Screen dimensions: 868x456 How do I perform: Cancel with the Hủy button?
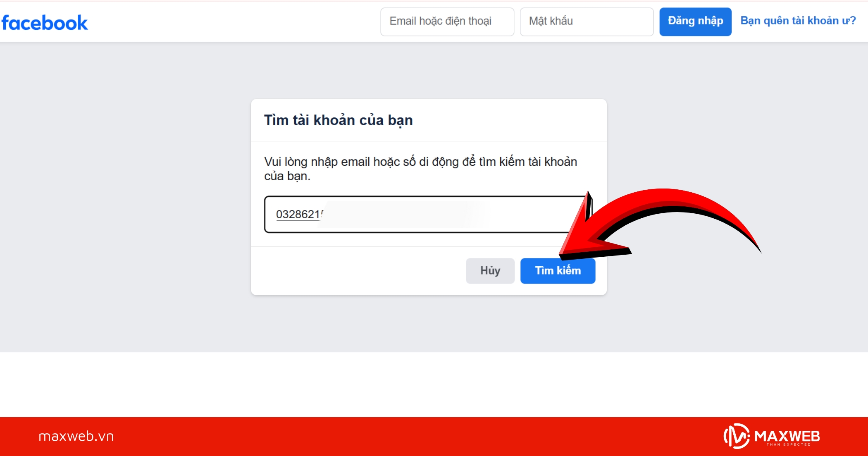coord(490,271)
